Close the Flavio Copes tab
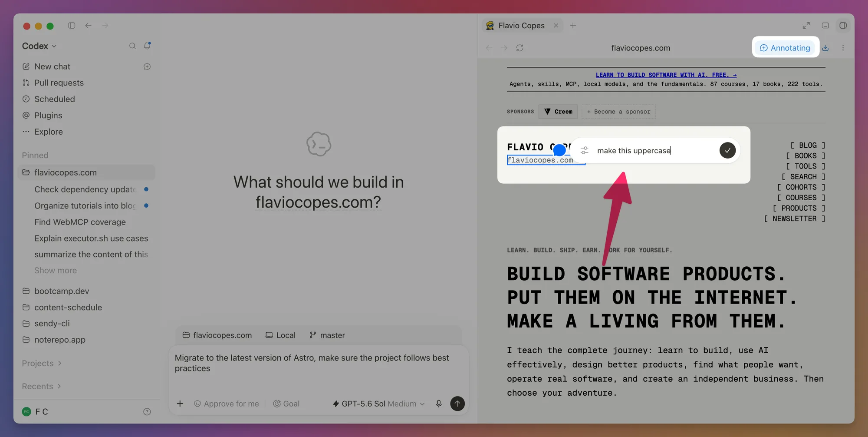868x437 pixels. (556, 26)
